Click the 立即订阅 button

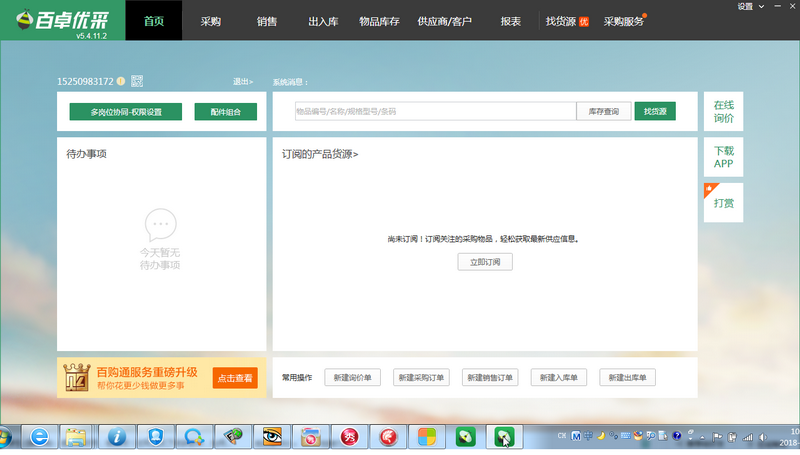pos(485,262)
